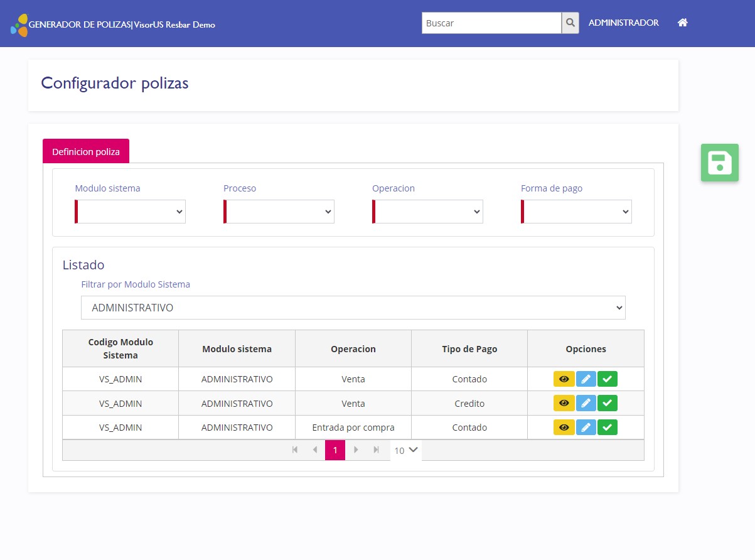
Task: Open the Modulo sistema dropdown
Action: pos(131,212)
